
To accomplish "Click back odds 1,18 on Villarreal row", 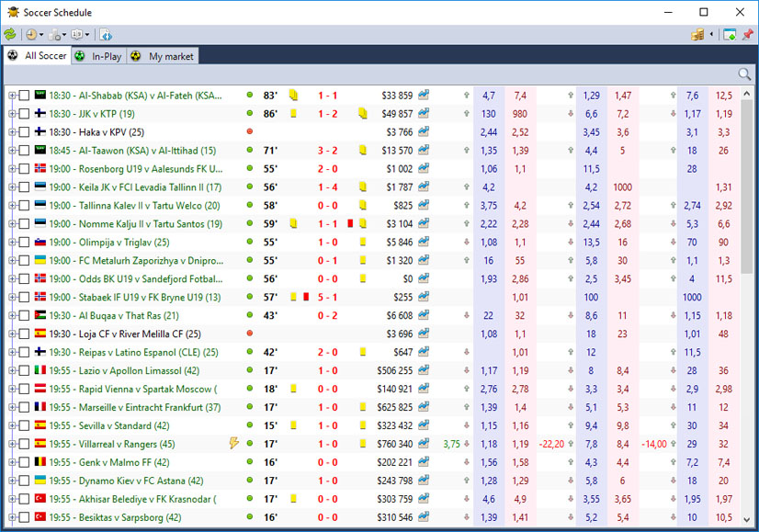I will click(x=489, y=445).
